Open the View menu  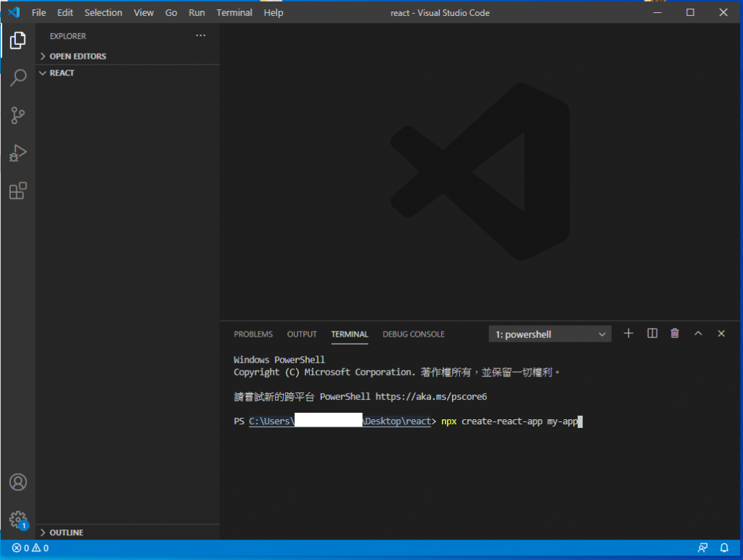(x=144, y=13)
